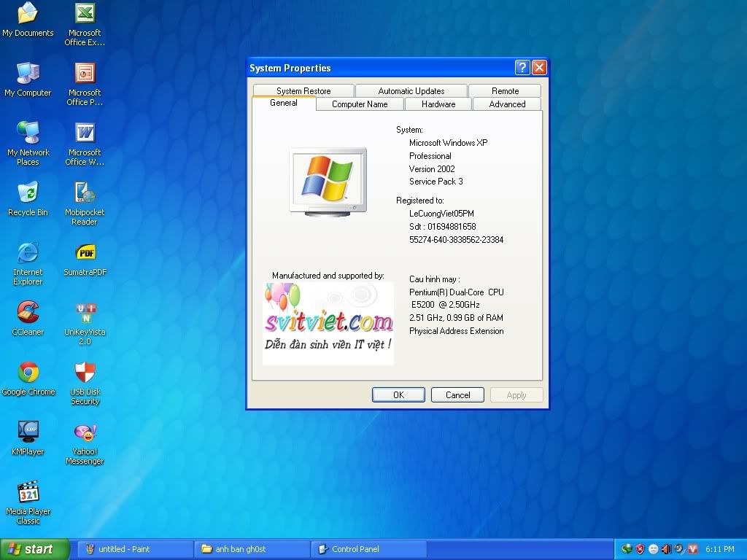Click the registered name LeCuongViet05PM

[441, 214]
